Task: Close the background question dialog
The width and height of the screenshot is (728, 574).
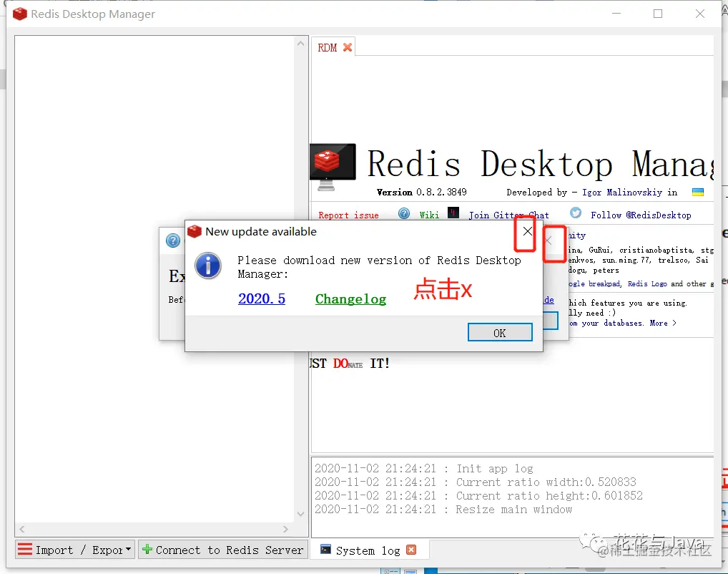Action: (x=548, y=240)
